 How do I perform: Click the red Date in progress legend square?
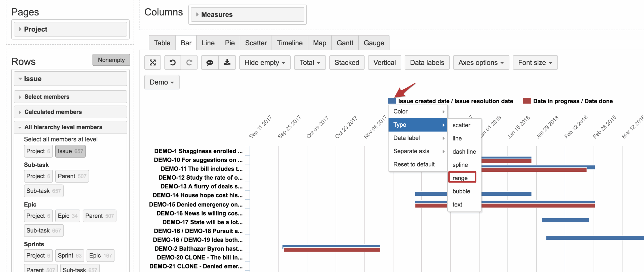tap(527, 101)
